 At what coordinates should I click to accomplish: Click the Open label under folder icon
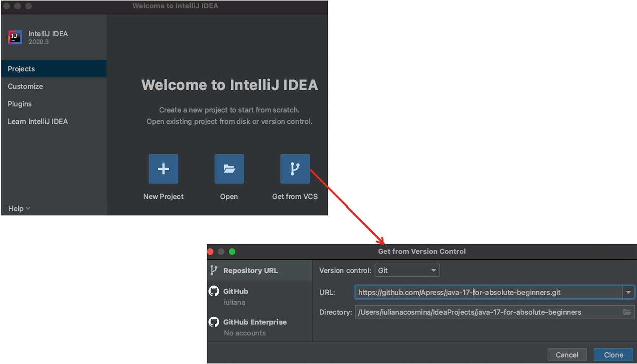(229, 196)
